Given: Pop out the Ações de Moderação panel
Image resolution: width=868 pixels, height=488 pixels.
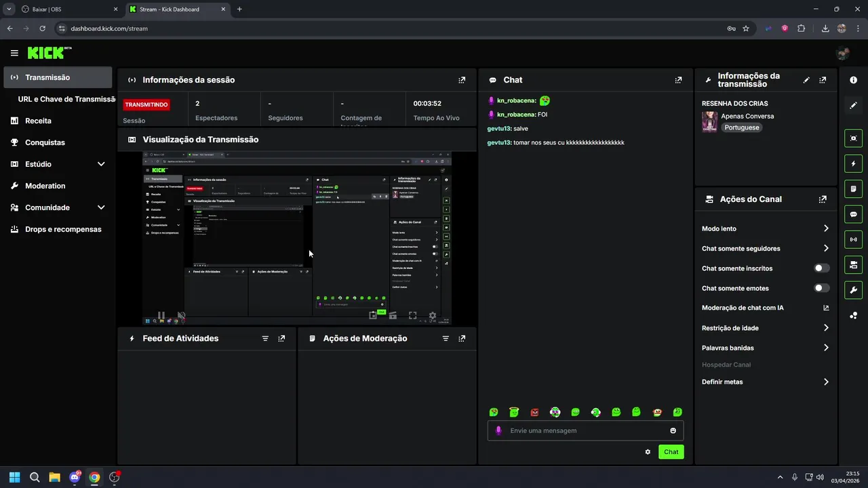Looking at the screenshot, I should pyautogui.click(x=462, y=338).
